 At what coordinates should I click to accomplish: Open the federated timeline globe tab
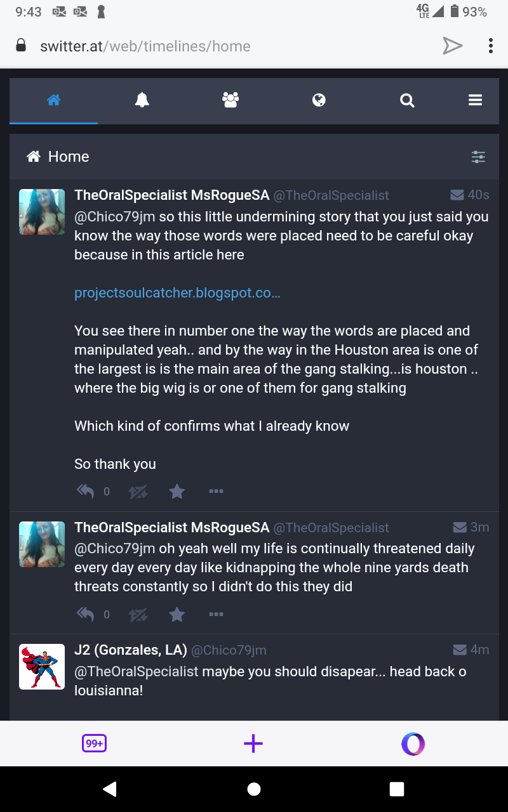click(319, 100)
